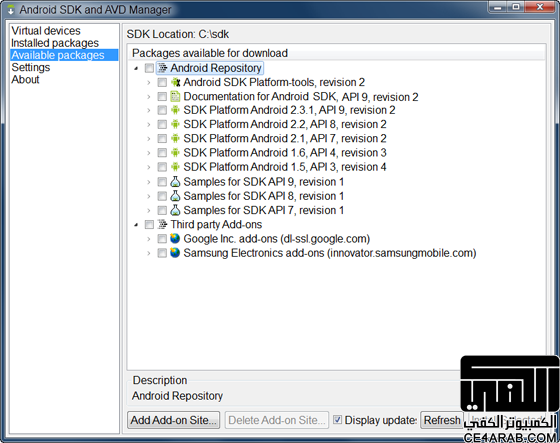
Task: Click the Android Repository stack icon
Action: pyautogui.click(x=162, y=68)
